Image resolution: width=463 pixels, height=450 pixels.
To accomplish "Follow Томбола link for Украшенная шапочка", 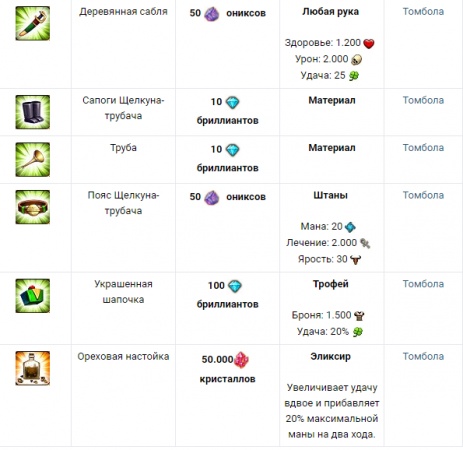I will tap(423, 284).
